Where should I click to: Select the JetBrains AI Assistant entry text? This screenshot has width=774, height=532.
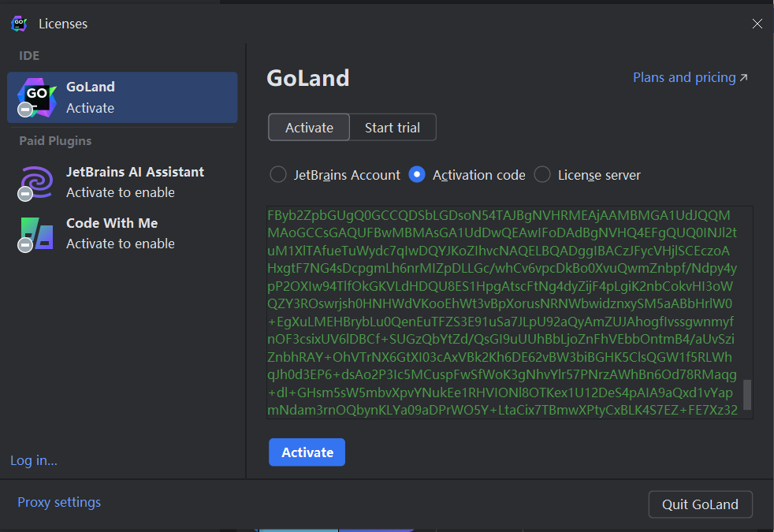tap(136, 182)
